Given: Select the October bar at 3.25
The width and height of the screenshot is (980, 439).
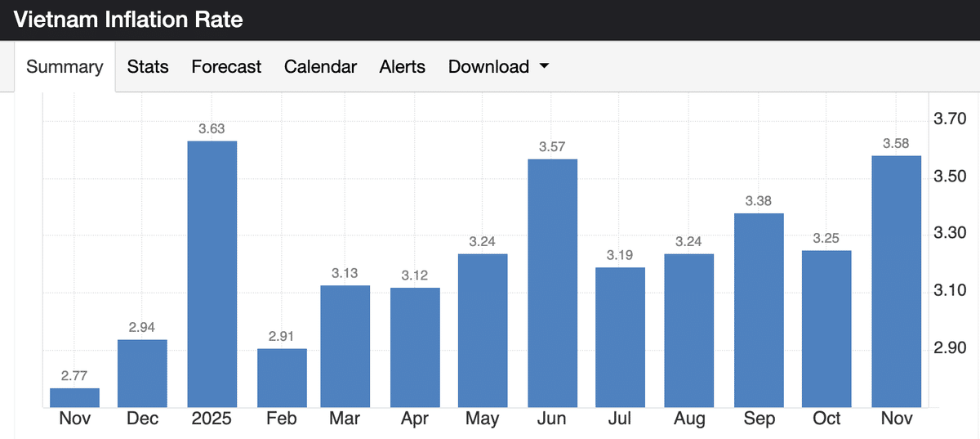Looking at the screenshot, I should coord(827,329).
